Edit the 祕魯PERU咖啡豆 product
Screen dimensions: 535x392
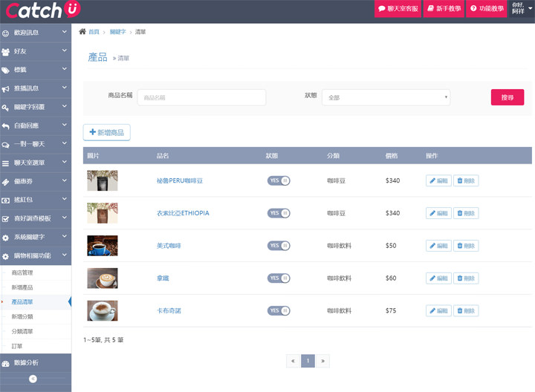click(438, 180)
